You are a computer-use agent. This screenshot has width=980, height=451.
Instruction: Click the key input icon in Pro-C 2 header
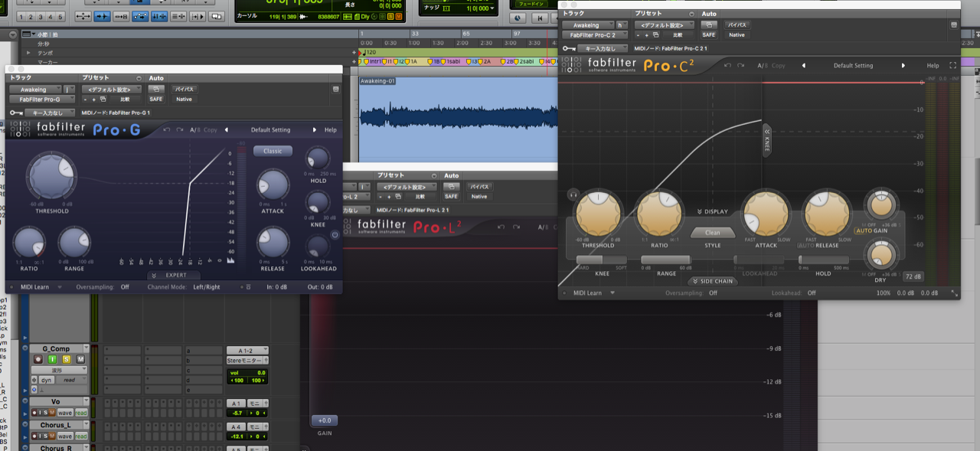(569, 48)
